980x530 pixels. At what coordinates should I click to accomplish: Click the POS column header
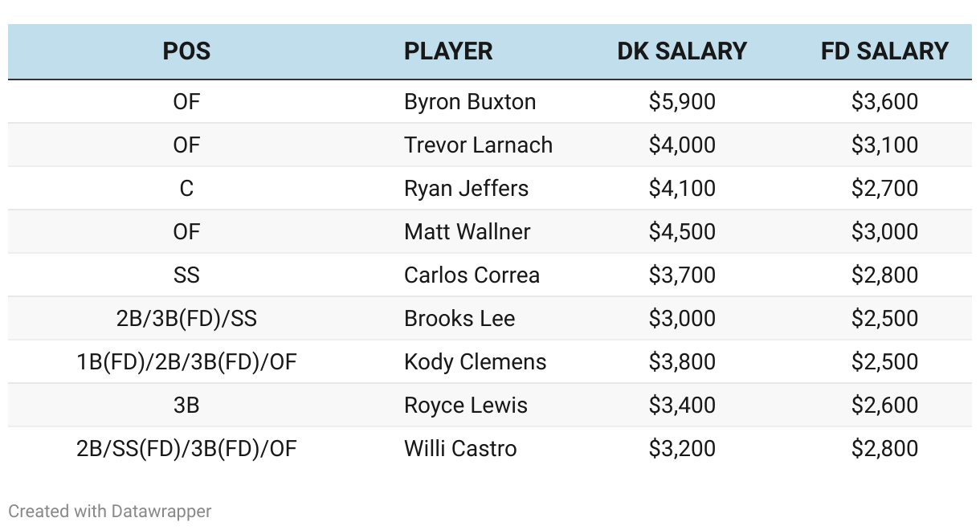coord(186,51)
